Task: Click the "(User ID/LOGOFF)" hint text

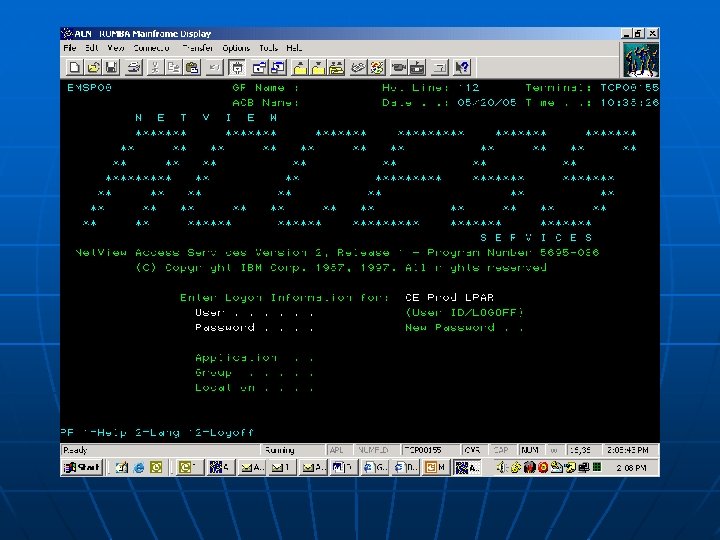Action: (x=464, y=312)
